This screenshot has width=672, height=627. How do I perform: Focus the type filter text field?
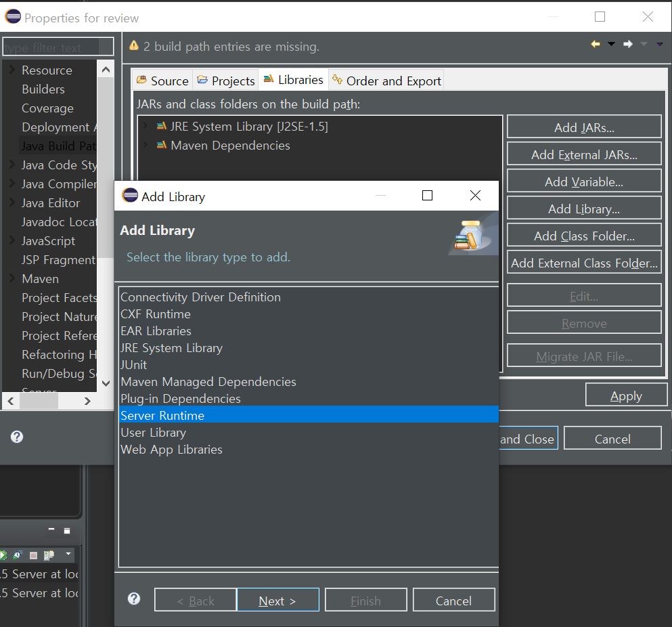pyautogui.click(x=58, y=47)
